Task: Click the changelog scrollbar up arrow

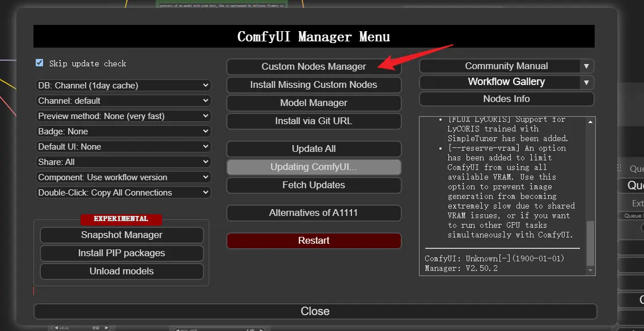Action: [591, 122]
